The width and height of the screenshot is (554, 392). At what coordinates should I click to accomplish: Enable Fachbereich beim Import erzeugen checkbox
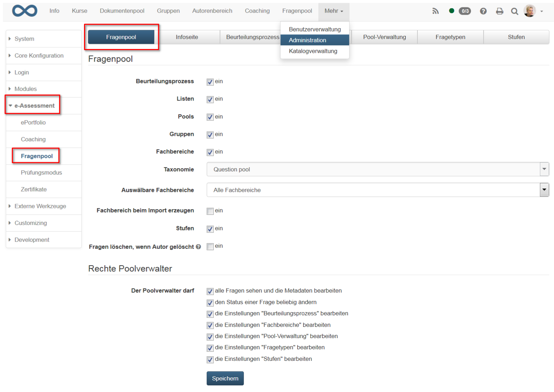[210, 211]
